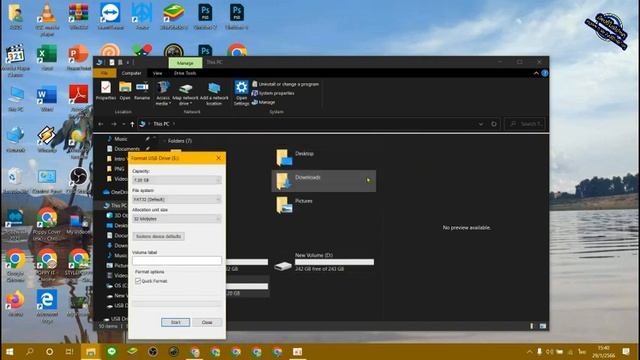Click System properties in the ribbon
Viewport: 640px width, 360px height.
click(273, 93)
